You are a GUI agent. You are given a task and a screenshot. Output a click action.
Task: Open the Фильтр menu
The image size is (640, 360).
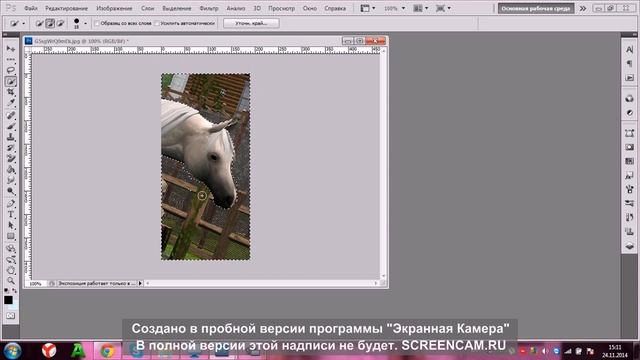pyautogui.click(x=209, y=8)
